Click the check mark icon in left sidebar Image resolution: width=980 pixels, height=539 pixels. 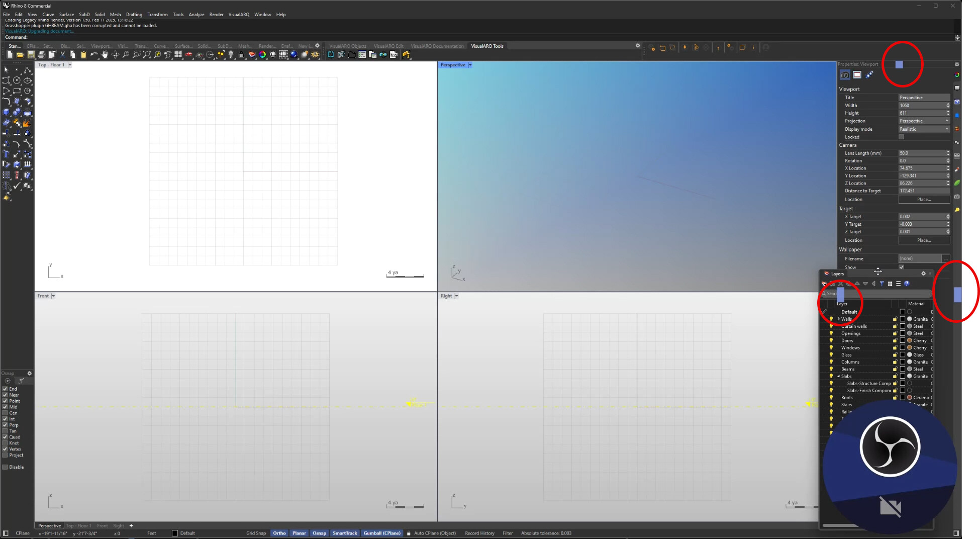coord(17,186)
